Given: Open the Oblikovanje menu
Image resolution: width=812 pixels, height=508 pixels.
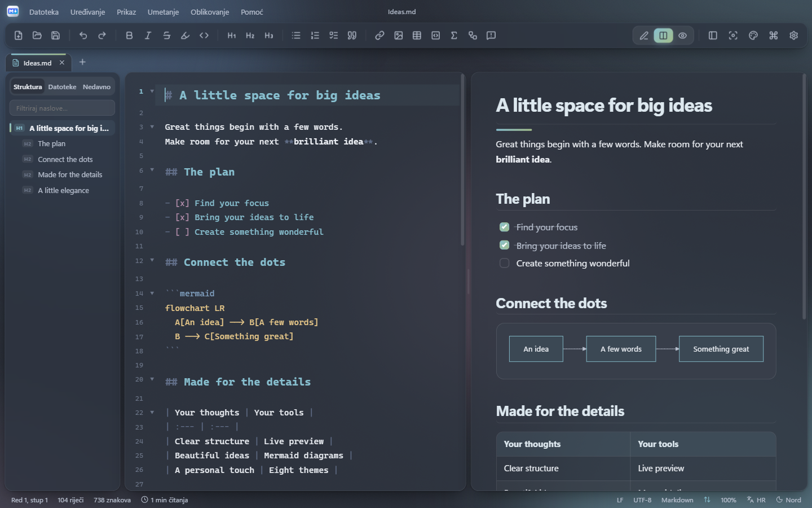Looking at the screenshot, I should pyautogui.click(x=210, y=12).
